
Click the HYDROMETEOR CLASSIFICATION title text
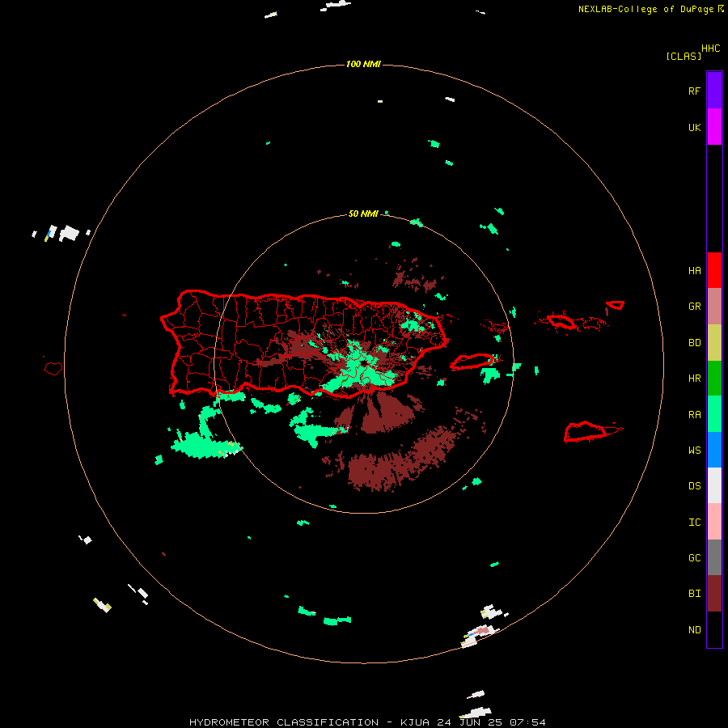pyautogui.click(x=284, y=722)
